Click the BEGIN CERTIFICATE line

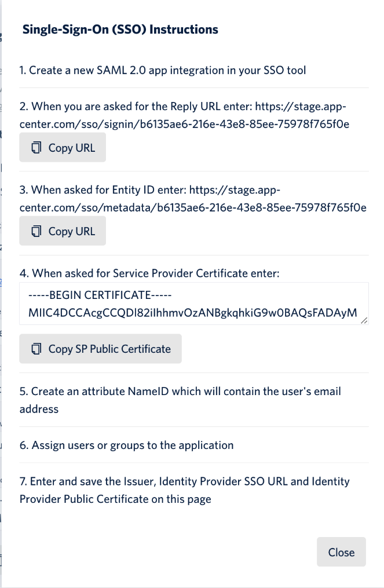pyautogui.click(x=101, y=295)
